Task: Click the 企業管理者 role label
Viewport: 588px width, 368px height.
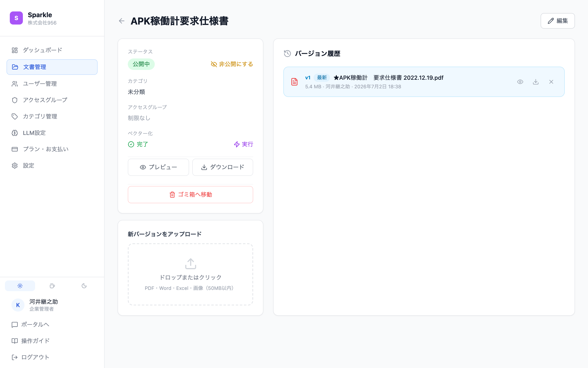Action: [42, 309]
